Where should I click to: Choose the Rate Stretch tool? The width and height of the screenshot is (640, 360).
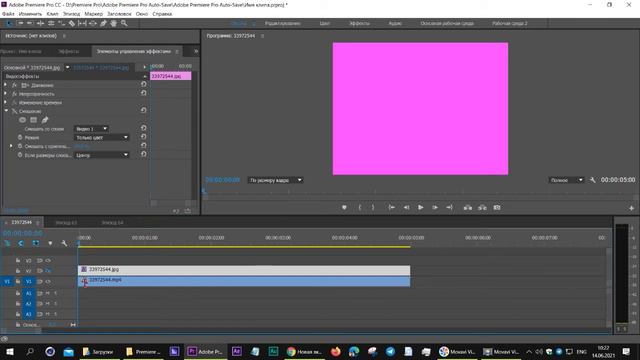61,24
